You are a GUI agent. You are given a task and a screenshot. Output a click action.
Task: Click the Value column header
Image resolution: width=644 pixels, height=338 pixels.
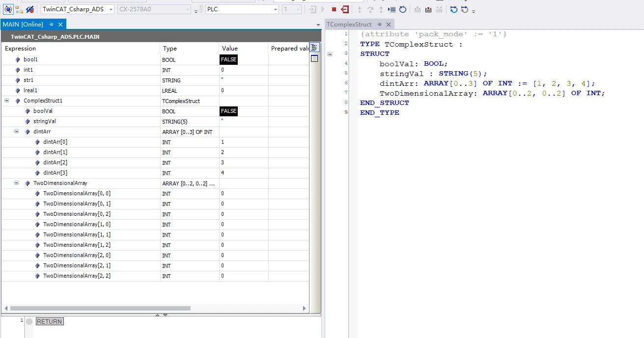click(x=244, y=49)
